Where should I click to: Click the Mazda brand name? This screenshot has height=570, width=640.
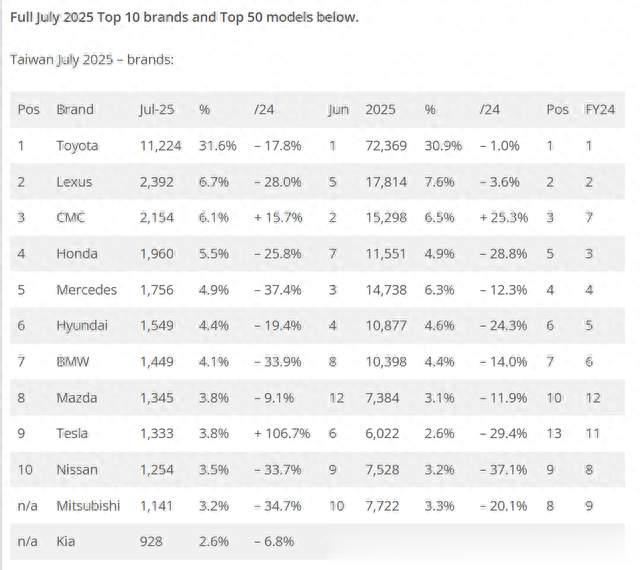click(77, 397)
